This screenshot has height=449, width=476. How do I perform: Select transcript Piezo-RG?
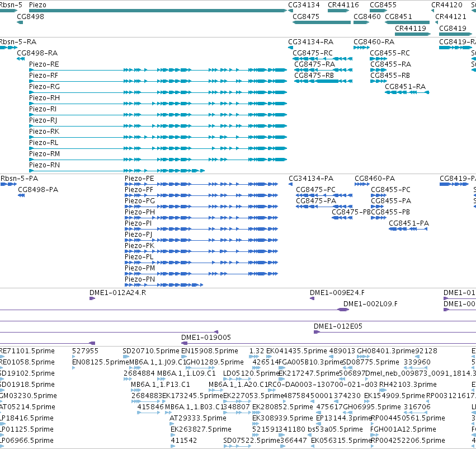click(158, 92)
